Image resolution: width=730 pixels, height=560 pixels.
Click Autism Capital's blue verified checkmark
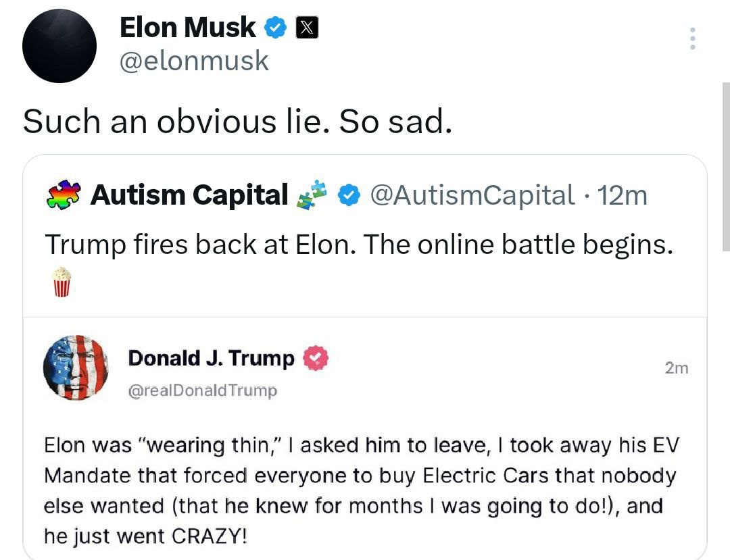(347, 195)
